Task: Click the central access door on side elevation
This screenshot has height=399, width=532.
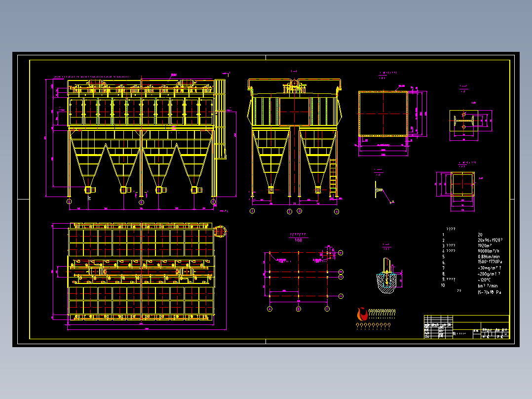Action: pos(294,112)
